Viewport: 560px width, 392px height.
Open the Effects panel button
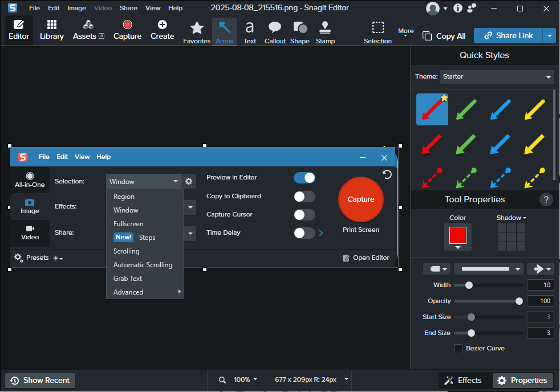[463, 380]
